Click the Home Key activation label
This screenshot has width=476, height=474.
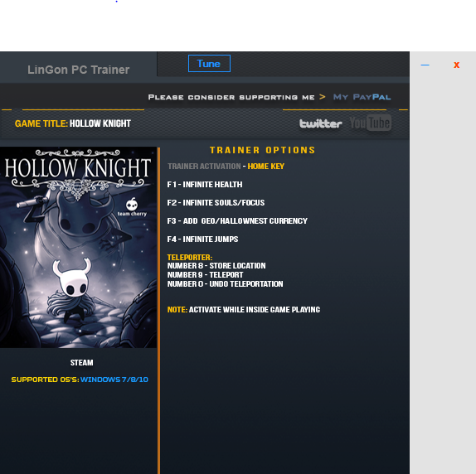(x=266, y=167)
